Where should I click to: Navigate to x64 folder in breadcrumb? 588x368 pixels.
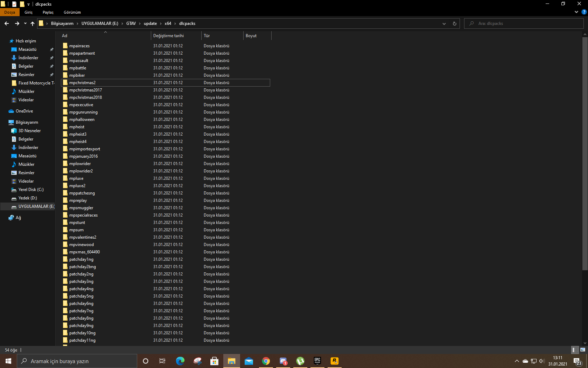168,23
